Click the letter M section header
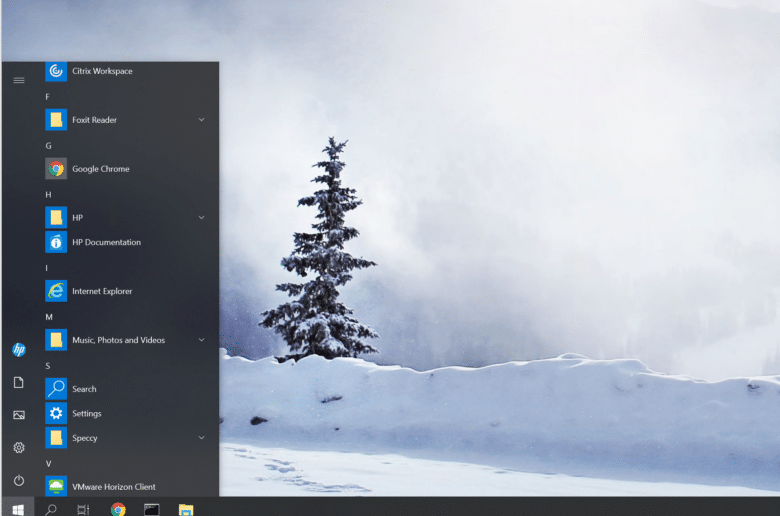This screenshot has height=516, width=780. [x=49, y=317]
